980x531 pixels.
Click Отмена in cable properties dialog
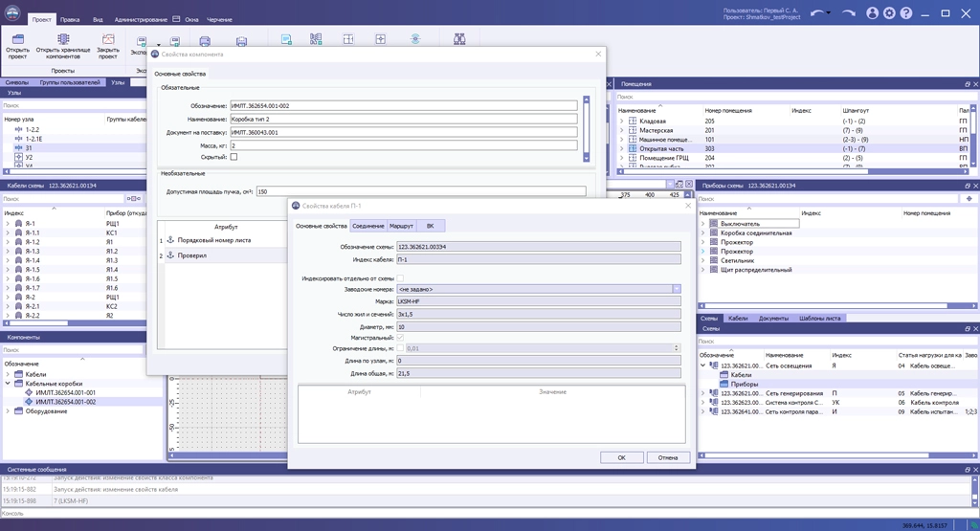coord(667,457)
